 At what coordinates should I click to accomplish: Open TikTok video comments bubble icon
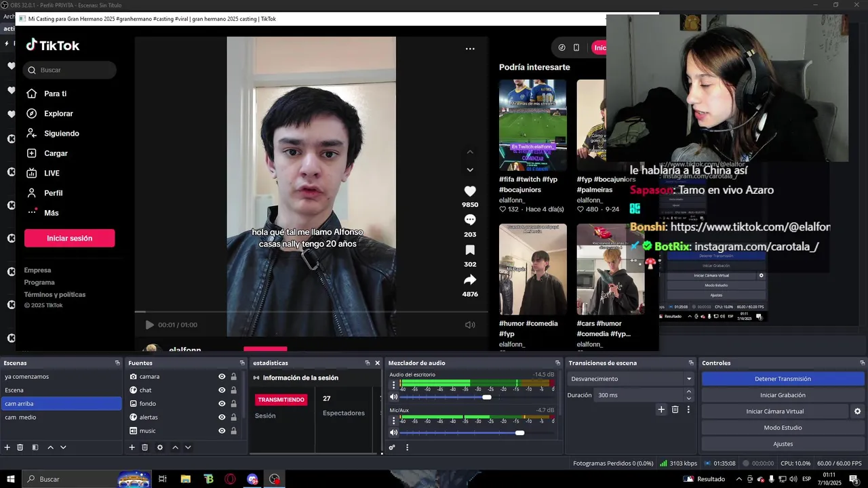(x=470, y=220)
